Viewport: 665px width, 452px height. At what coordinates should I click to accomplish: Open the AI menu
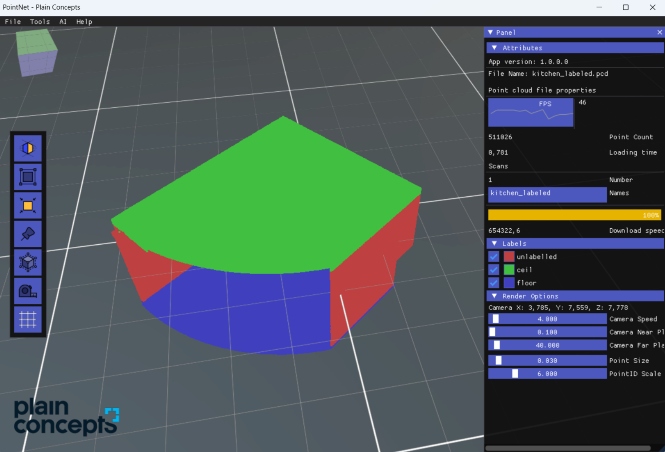63,21
